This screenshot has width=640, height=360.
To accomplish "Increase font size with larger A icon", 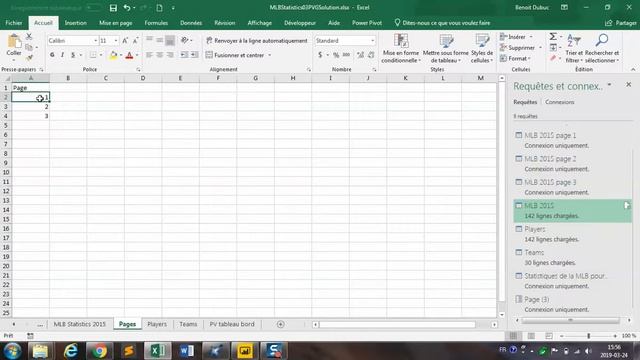I will [x=125, y=40].
